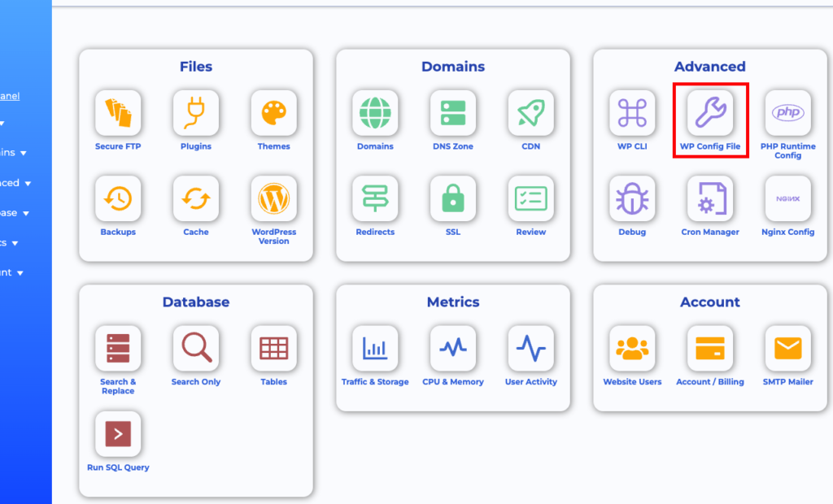This screenshot has height=504, width=833.
Task: Expand the sidebar menu ending in 'nt'
Action: point(11,272)
